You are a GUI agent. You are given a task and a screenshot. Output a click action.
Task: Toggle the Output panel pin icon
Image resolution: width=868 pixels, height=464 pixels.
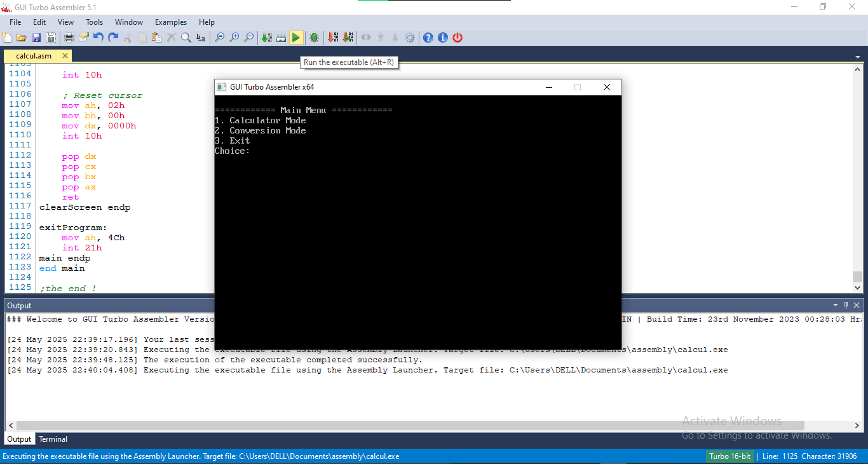846,305
